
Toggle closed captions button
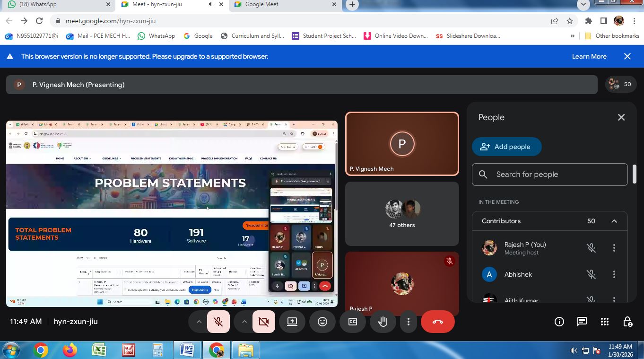click(353, 322)
